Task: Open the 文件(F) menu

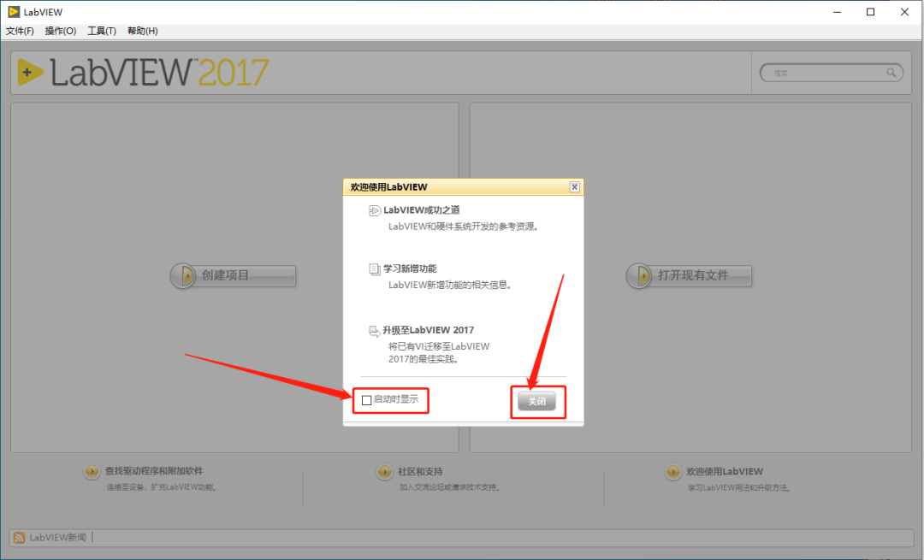Action: pos(20,31)
